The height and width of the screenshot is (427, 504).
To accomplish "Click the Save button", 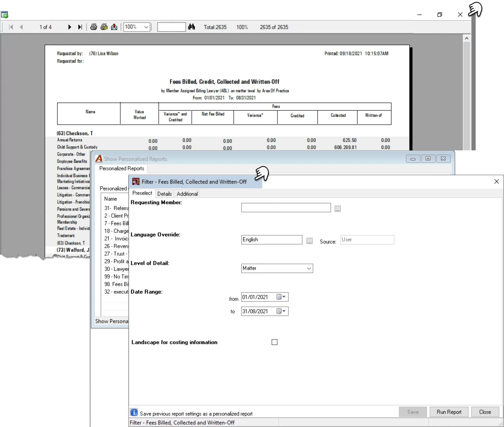I will pyautogui.click(x=412, y=412).
